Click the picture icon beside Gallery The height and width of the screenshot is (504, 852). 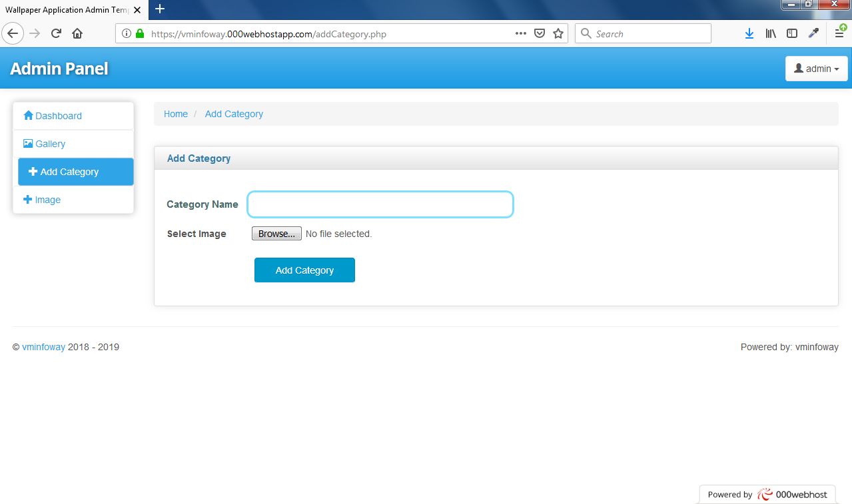click(28, 143)
